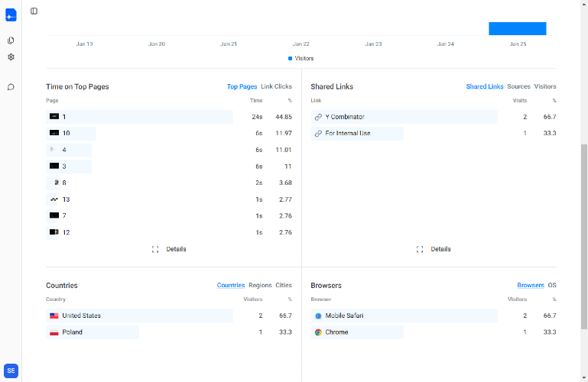Image resolution: width=588 pixels, height=382 pixels.
Task: Click the Mobile Safari browser icon
Action: point(318,316)
